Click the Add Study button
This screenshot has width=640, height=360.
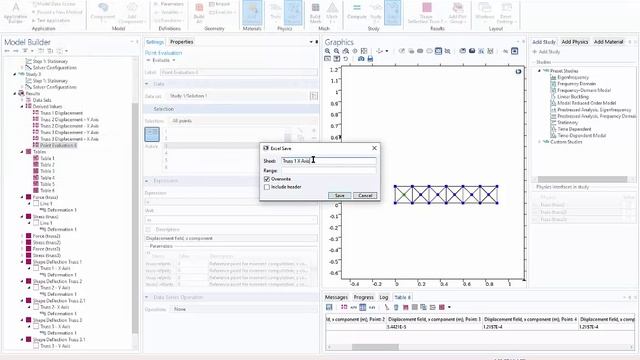pos(546,52)
